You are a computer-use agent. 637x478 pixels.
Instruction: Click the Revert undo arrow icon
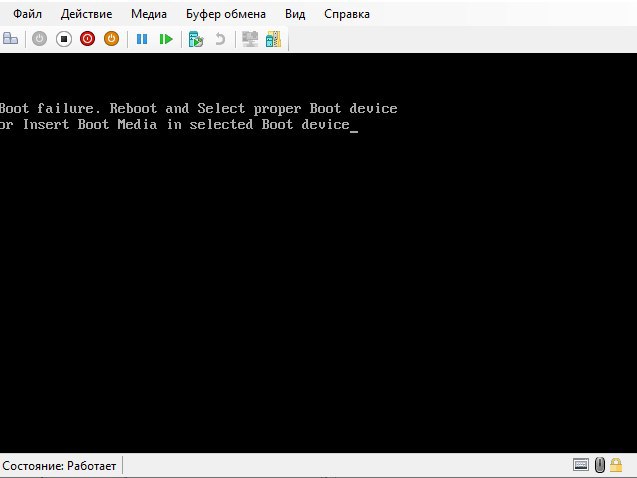point(220,39)
